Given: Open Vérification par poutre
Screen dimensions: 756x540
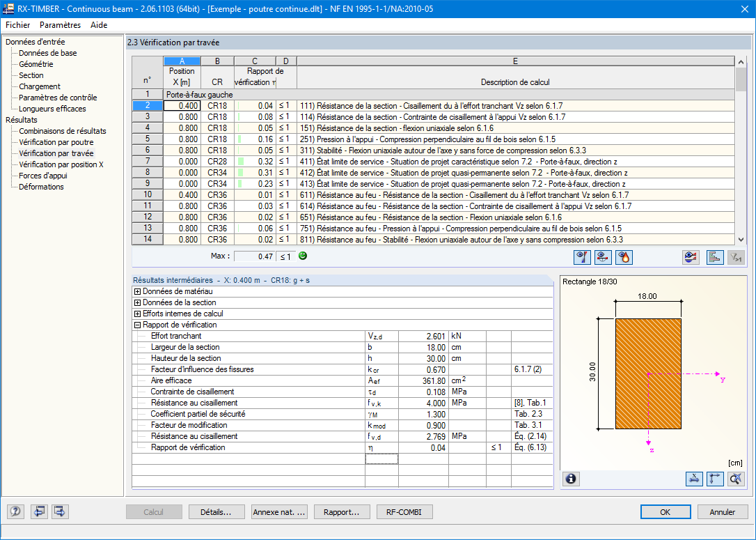Looking at the screenshot, I should click(x=56, y=142).
